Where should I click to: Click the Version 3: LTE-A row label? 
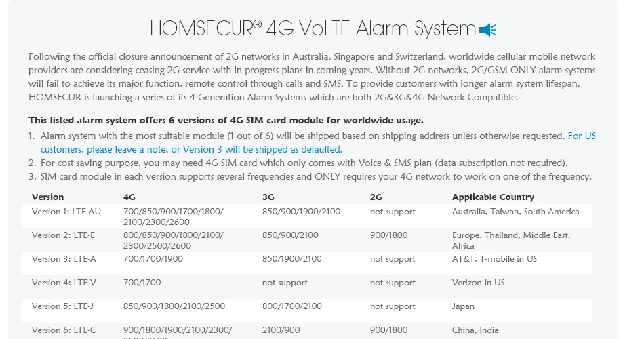pyautogui.click(x=64, y=259)
